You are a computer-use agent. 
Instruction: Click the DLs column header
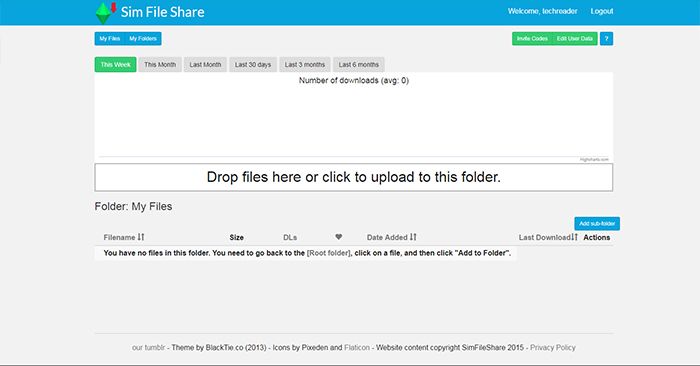click(290, 237)
